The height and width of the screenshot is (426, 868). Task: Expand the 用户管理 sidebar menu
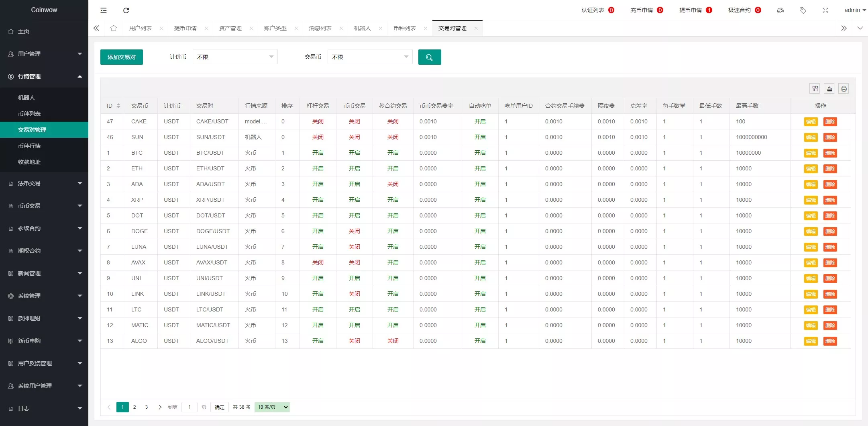point(44,54)
